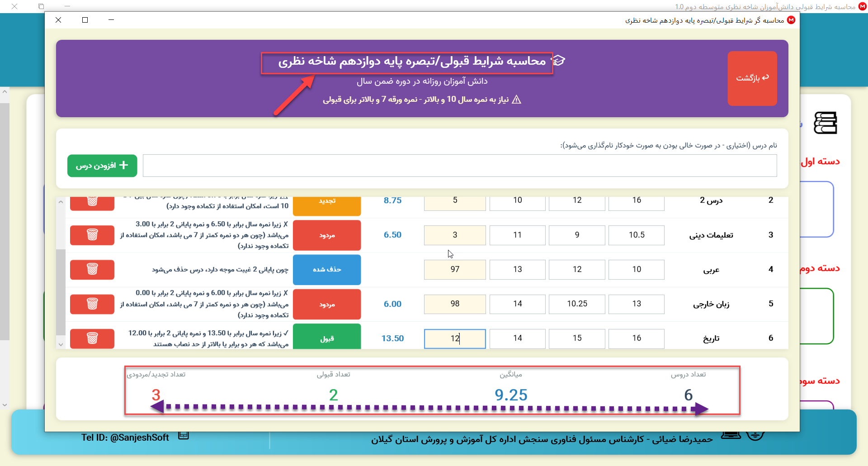Edit the final exam score 97 for عربی
Image resolution: width=868 pixels, height=466 pixels.
point(455,269)
